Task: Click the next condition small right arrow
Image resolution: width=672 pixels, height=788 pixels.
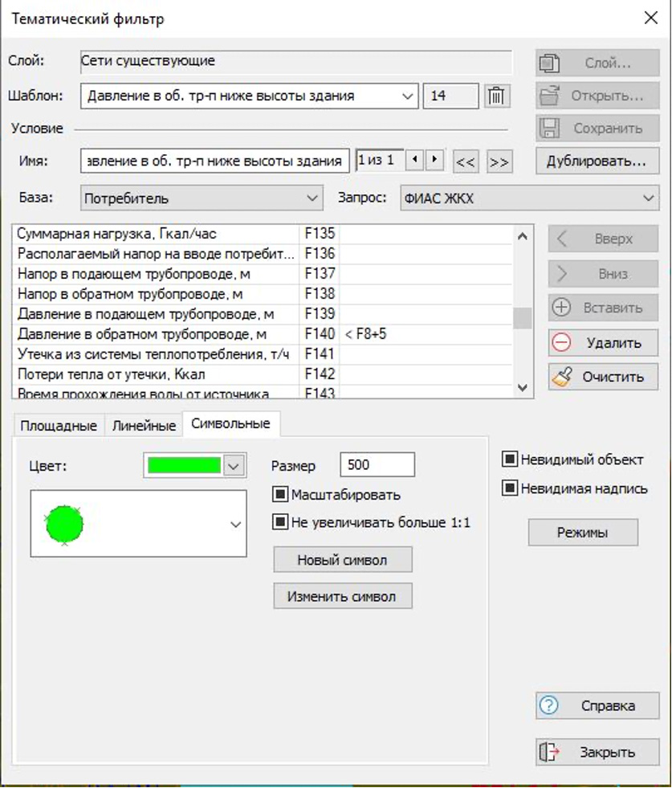Action: (434, 160)
